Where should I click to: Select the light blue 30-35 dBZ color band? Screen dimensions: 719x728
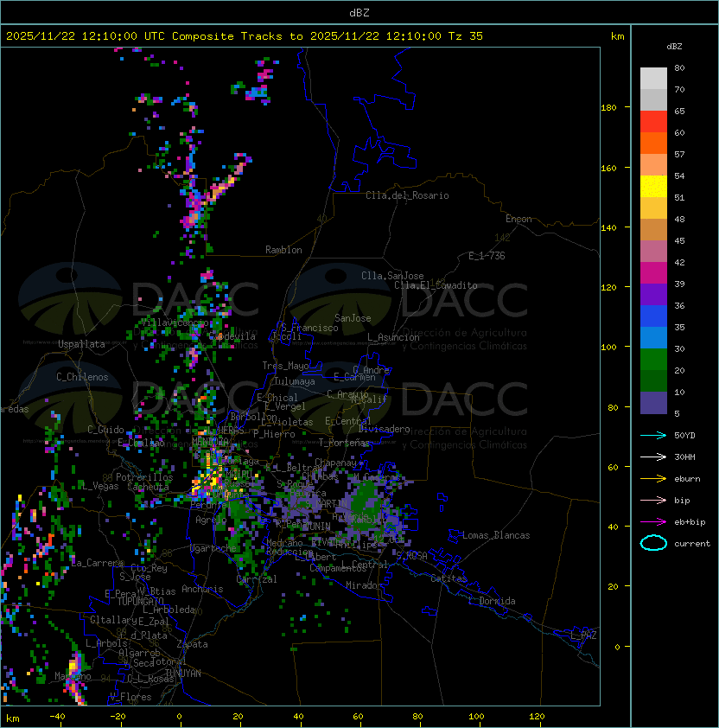[x=653, y=338]
